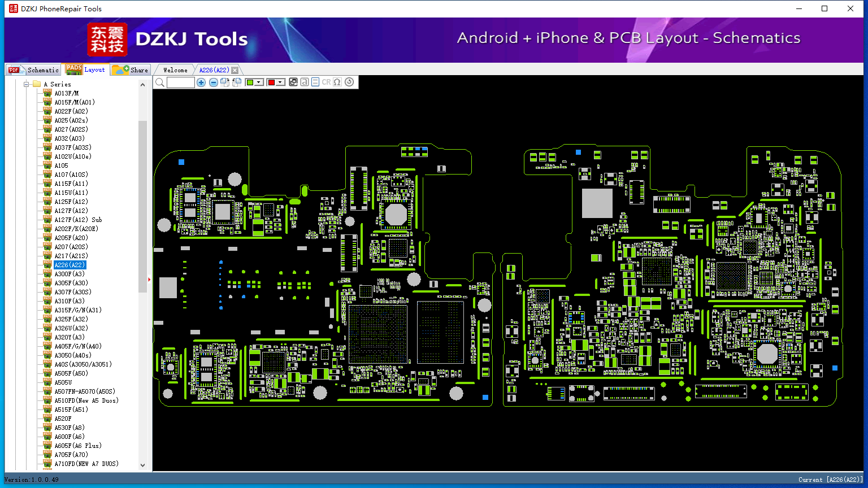
Task: Select A127F(A12) Sub in the tree
Action: (78, 220)
